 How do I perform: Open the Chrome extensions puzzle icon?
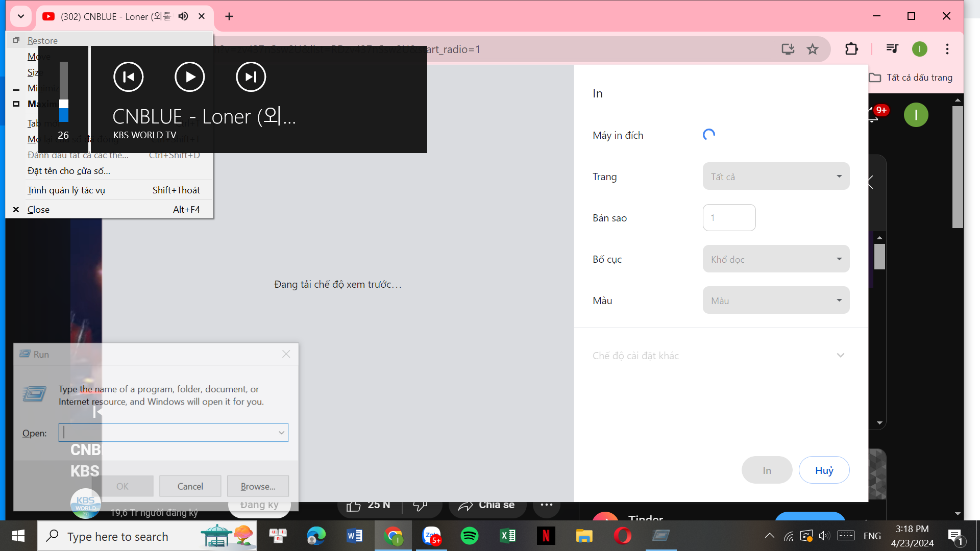[851, 49]
